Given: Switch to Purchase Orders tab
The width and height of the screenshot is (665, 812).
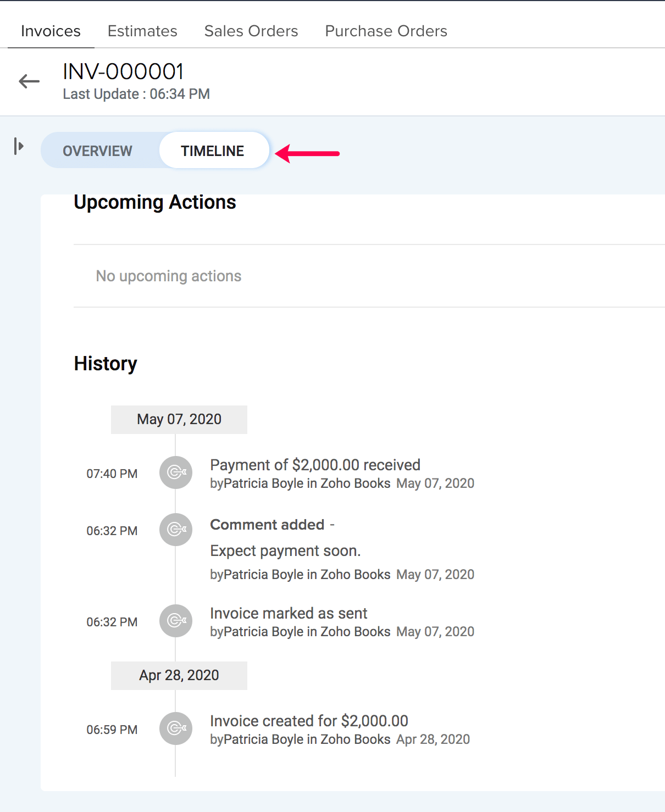Looking at the screenshot, I should click(386, 31).
